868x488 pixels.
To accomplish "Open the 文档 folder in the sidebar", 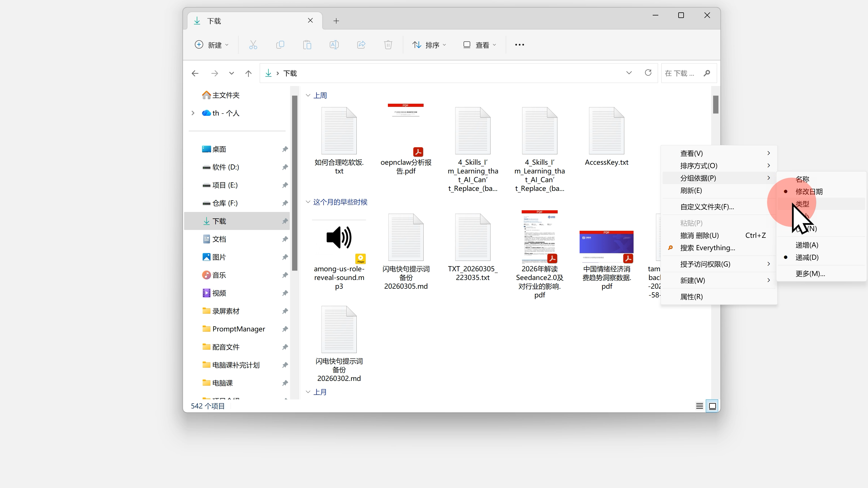I will [x=219, y=239].
